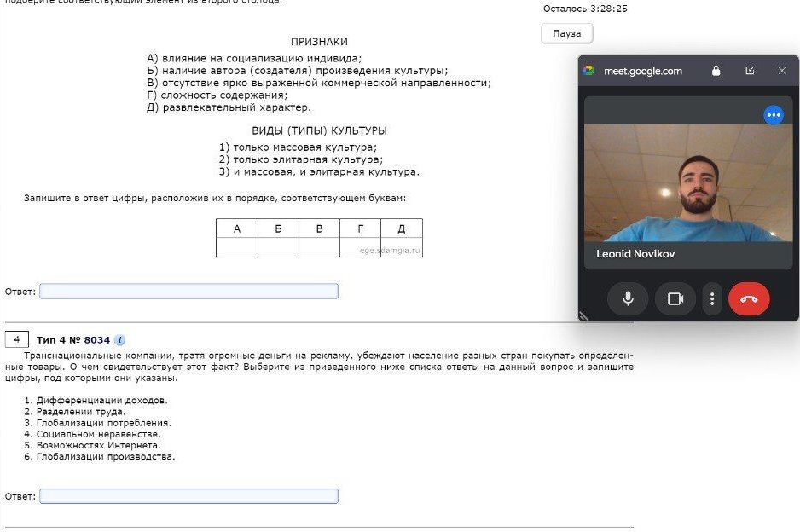This screenshot has height=532, width=800.
Task: Click the Осталось remaining time timer
Action: click(x=585, y=9)
